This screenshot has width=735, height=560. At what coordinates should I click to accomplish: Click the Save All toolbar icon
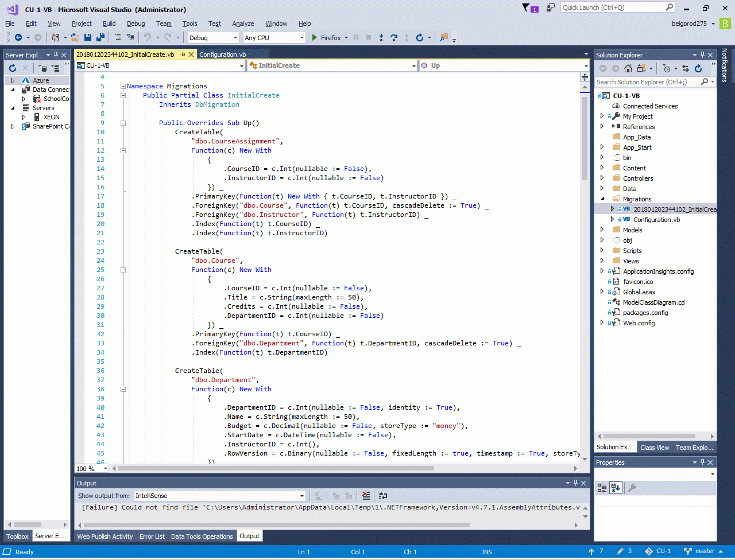tap(100, 37)
